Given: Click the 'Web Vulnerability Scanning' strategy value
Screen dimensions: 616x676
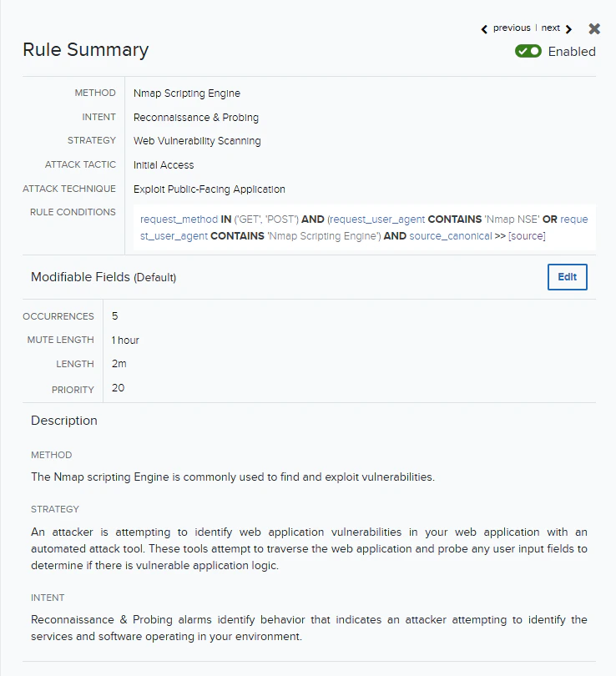Looking at the screenshot, I should pos(197,141).
